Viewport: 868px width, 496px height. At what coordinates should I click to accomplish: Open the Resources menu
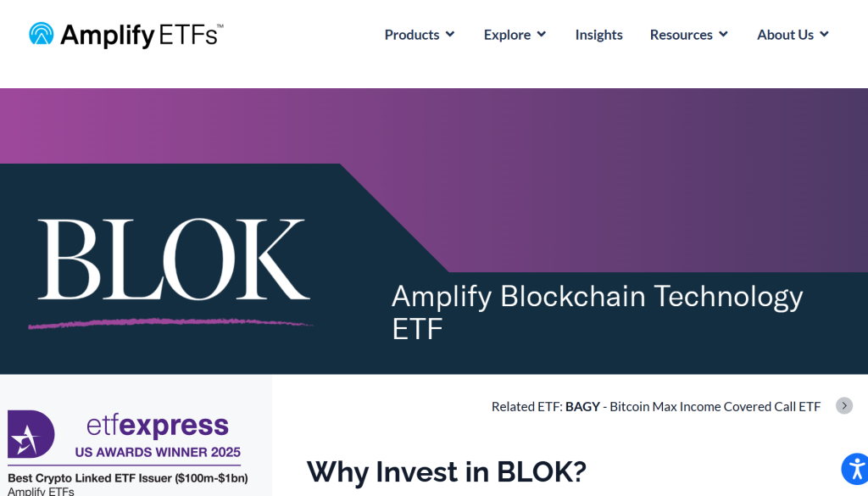[681, 35]
